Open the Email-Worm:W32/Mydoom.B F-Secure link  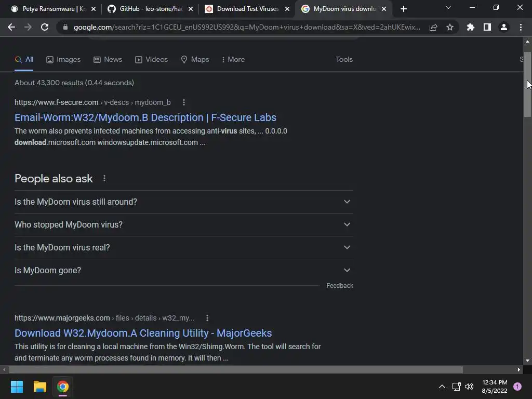coord(145,117)
